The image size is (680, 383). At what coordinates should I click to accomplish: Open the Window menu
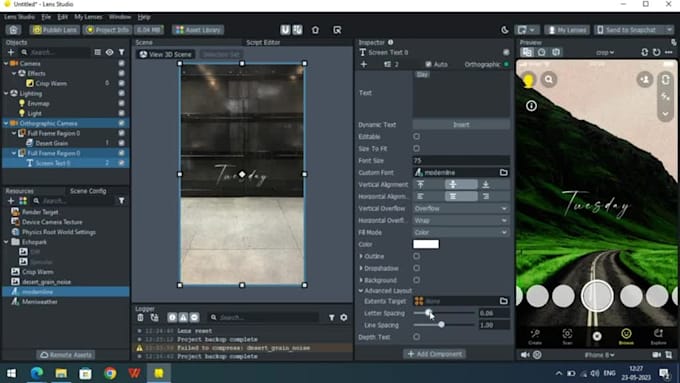click(120, 17)
